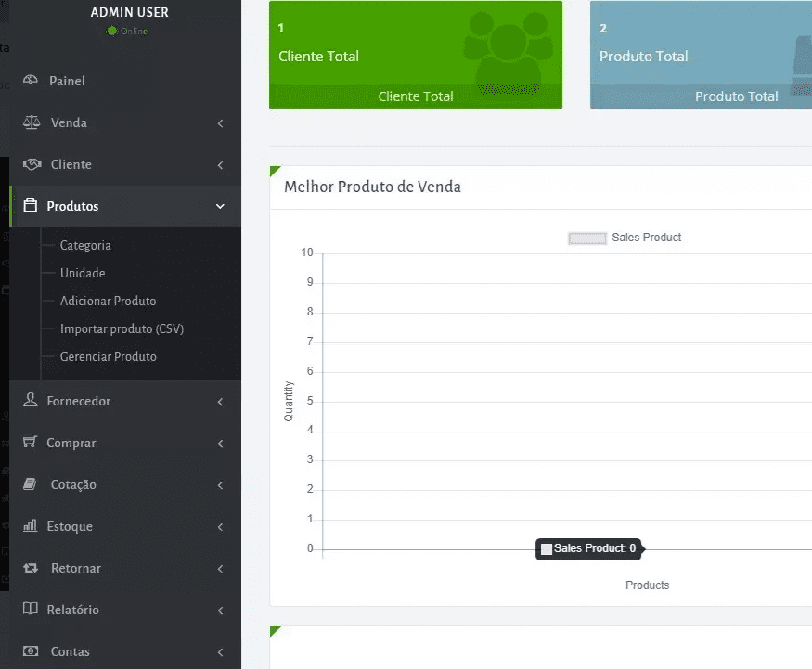Click the Cliente handshake icon
Screen dimensions: 812x669
click(x=32, y=164)
